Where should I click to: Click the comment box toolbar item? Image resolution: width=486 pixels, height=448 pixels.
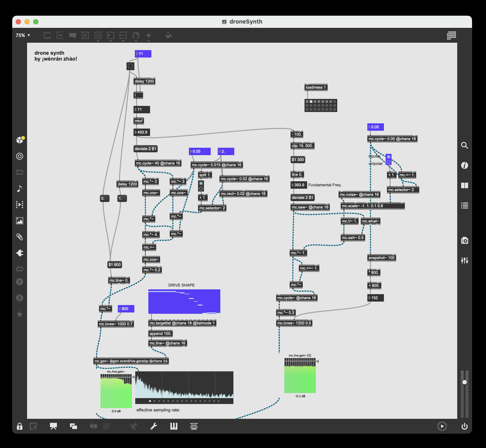pyautogui.click(x=73, y=35)
